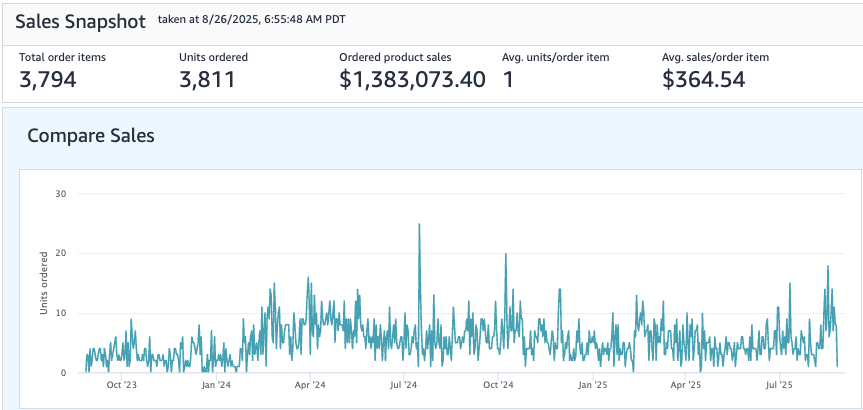
Task: Select the Ordered product sales amount $1,383,073.40
Action: [x=412, y=79]
